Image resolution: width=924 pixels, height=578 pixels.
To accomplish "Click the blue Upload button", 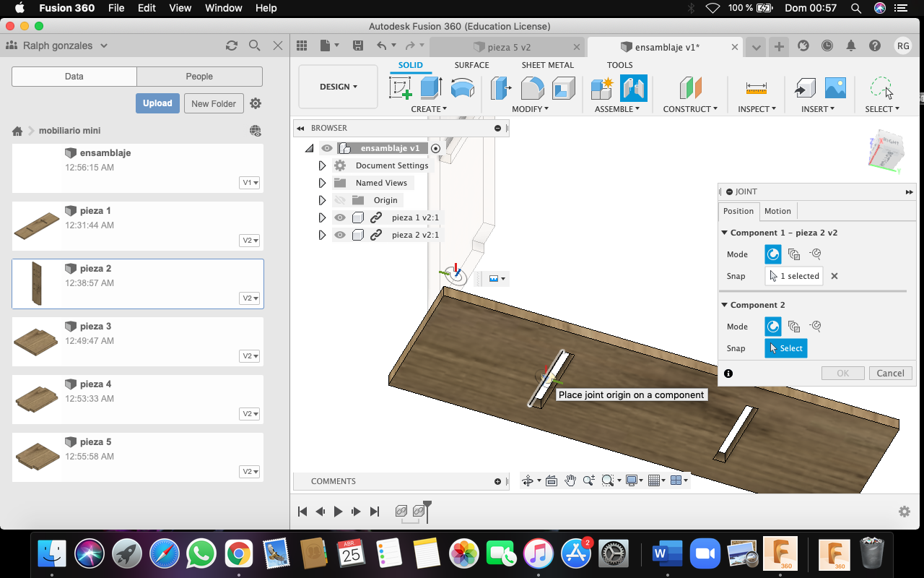I will [x=157, y=103].
